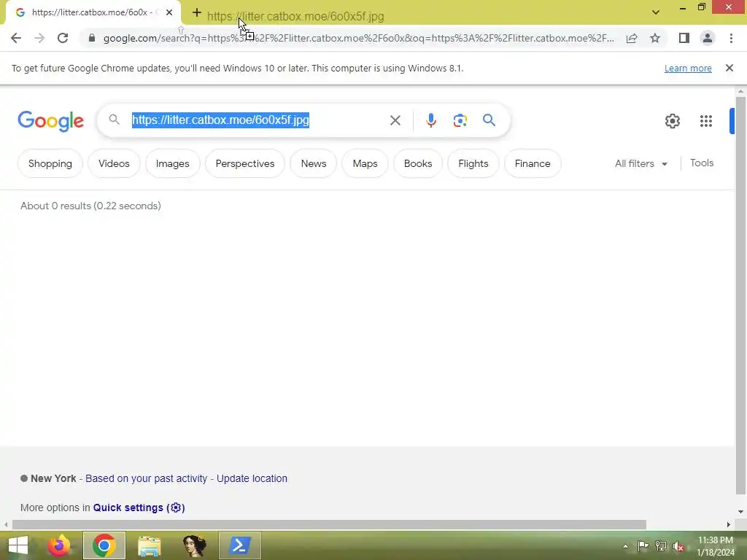The image size is (747, 560).
Task: Clear the search box with the X icon
Action: tap(395, 120)
